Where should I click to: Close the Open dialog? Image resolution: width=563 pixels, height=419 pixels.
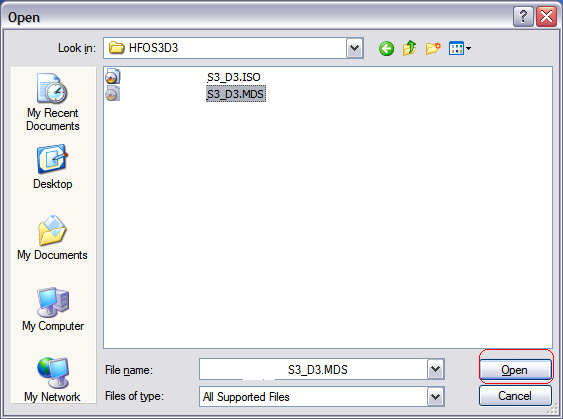(x=546, y=17)
